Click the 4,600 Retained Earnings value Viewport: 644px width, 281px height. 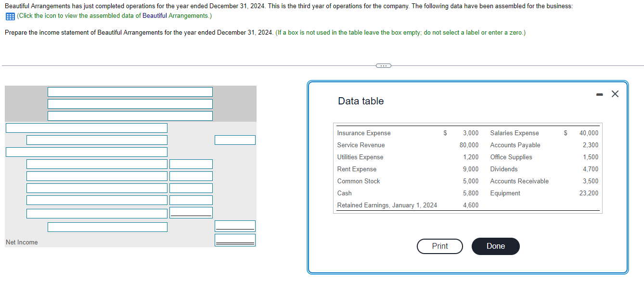(471, 205)
